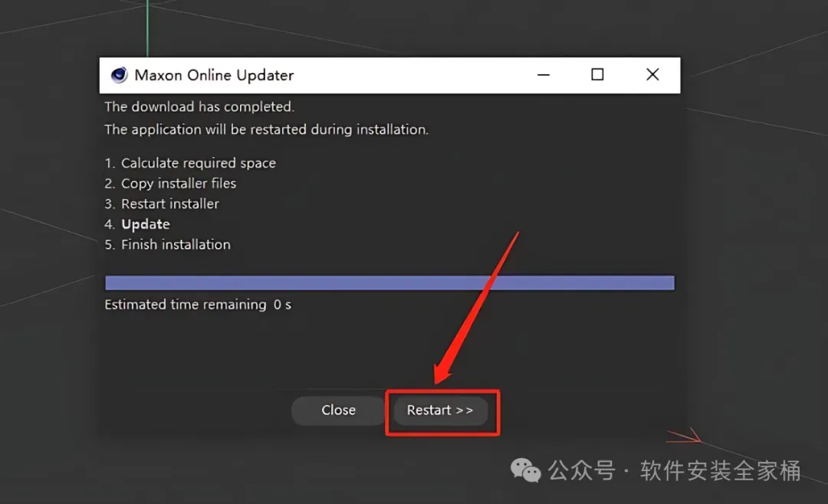Viewport: 828px width, 504px height.
Task: Click the red arrow annotation
Action: click(x=476, y=308)
